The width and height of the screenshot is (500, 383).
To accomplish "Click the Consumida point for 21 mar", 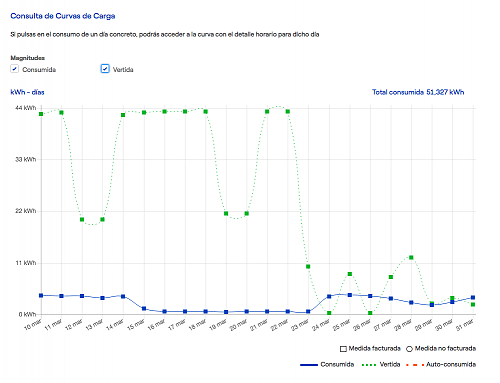I will 267,311.
